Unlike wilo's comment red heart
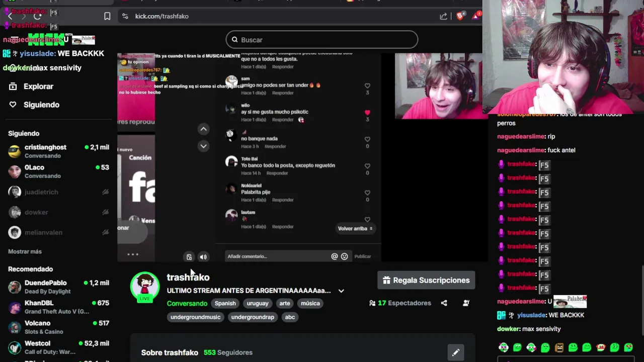Viewport: 644px width, 362px height. pos(367,113)
